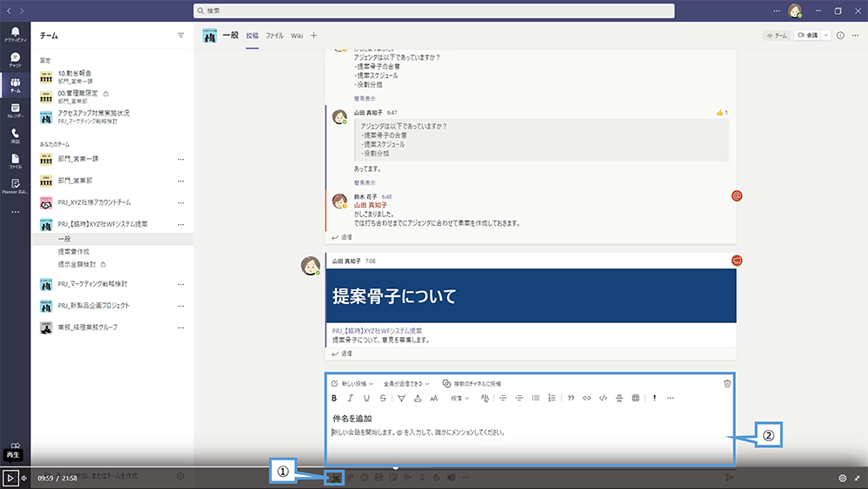This screenshot has width=868, height=489.
Task: Insert a table
Action: pos(635,398)
